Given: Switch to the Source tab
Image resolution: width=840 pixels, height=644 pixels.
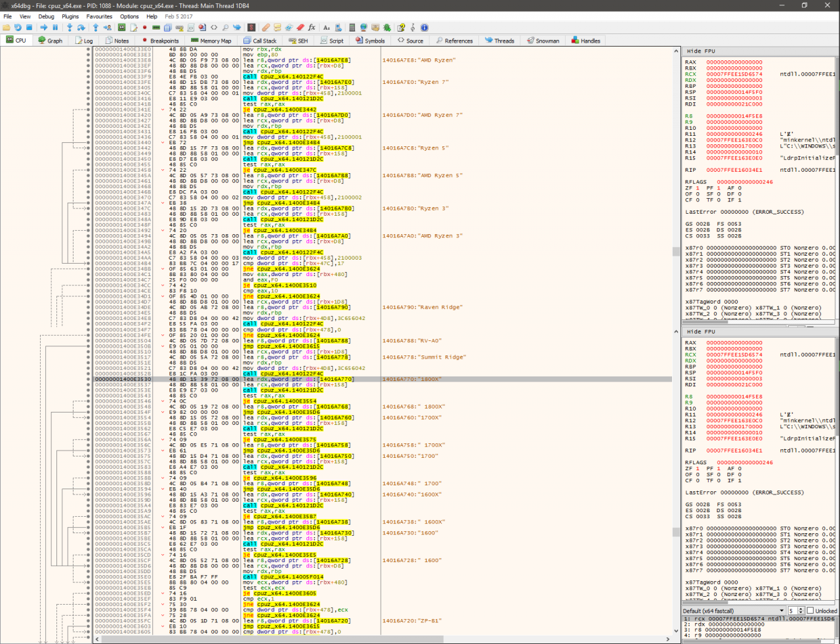Looking at the screenshot, I should point(411,41).
